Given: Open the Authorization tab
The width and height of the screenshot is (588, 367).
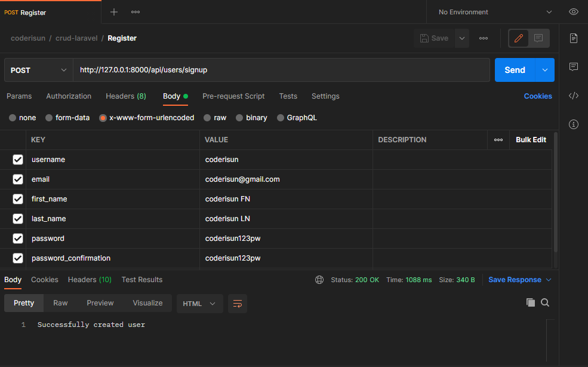Looking at the screenshot, I should pyautogui.click(x=69, y=96).
